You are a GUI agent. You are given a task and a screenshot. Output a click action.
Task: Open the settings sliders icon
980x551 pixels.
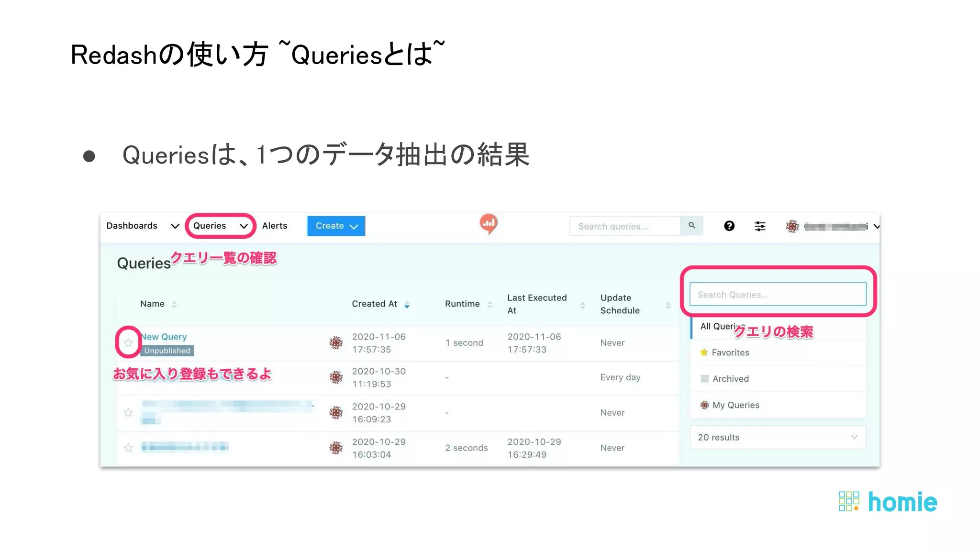tap(760, 226)
